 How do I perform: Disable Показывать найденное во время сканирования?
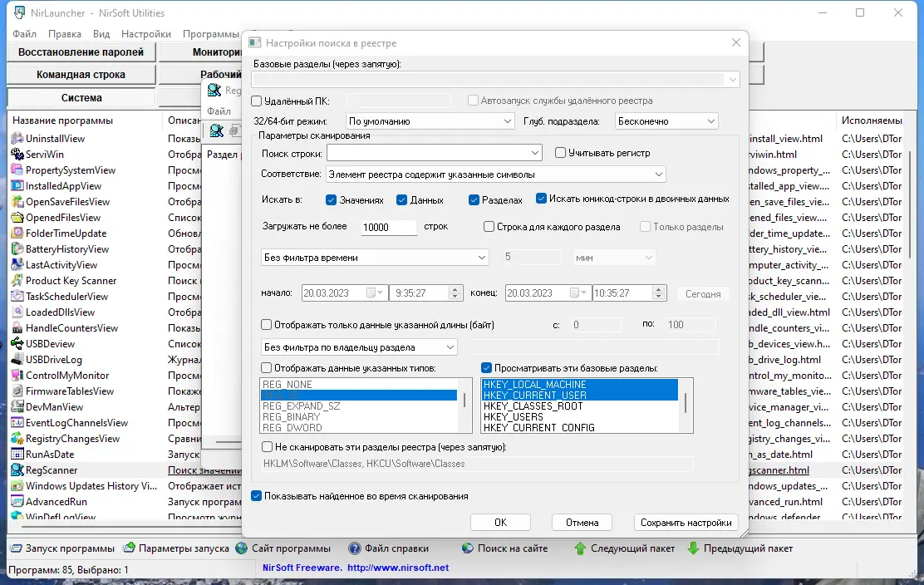coord(257,495)
